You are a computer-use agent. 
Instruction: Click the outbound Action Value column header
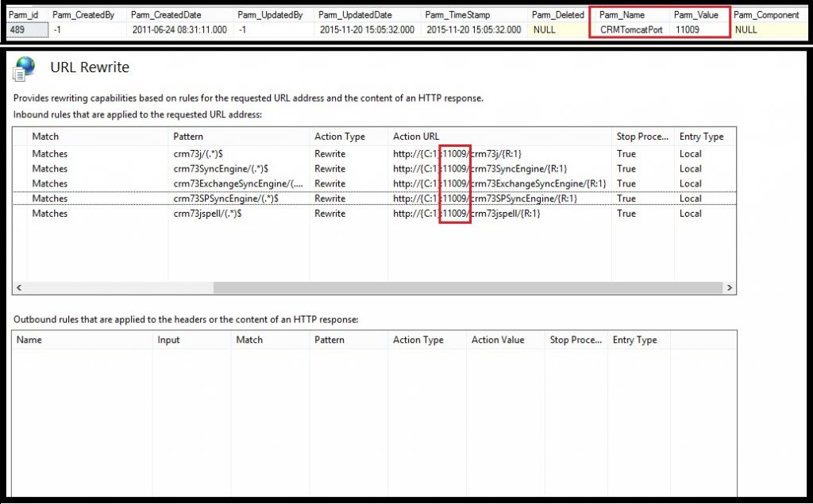pyautogui.click(x=498, y=340)
